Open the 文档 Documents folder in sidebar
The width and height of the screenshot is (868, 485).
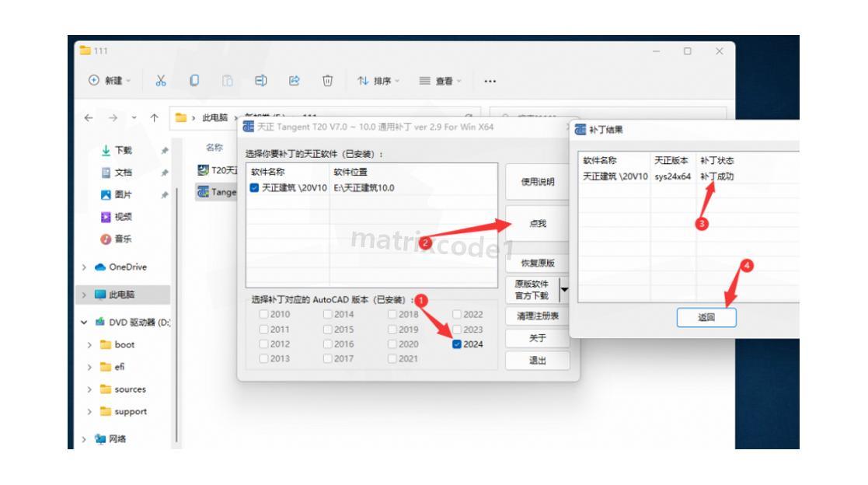pos(123,173)
